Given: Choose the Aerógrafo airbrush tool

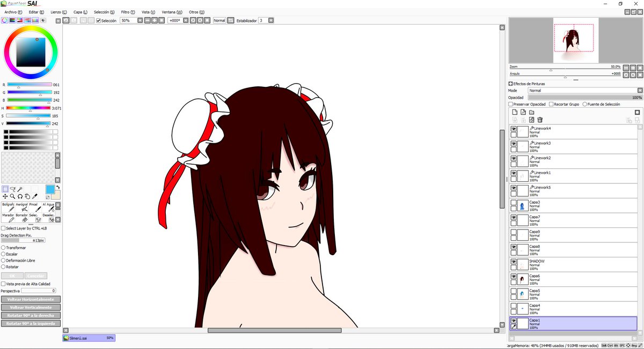Looking at the screenshot, I should [21, 207].
